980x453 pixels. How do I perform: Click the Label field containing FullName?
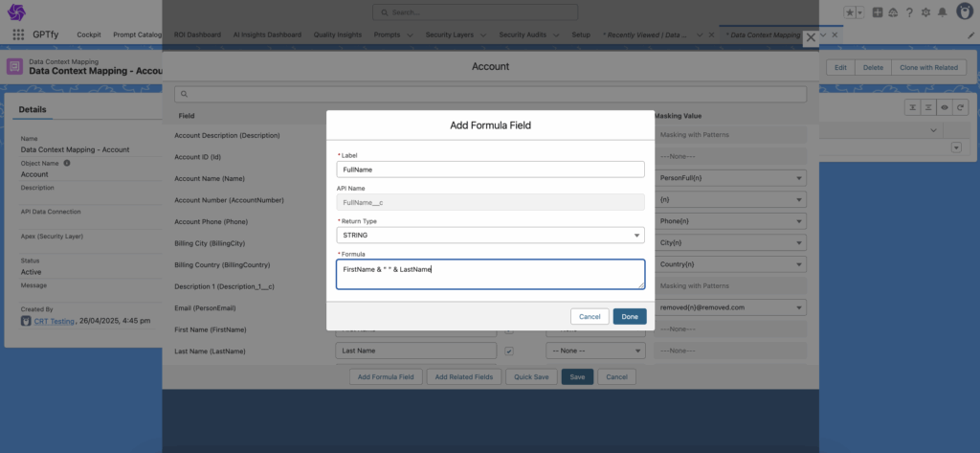click(x=490, y=170)
